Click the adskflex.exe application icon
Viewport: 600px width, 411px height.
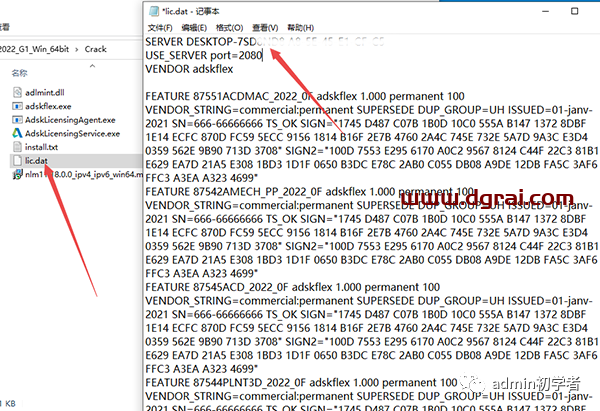[19, 105]
